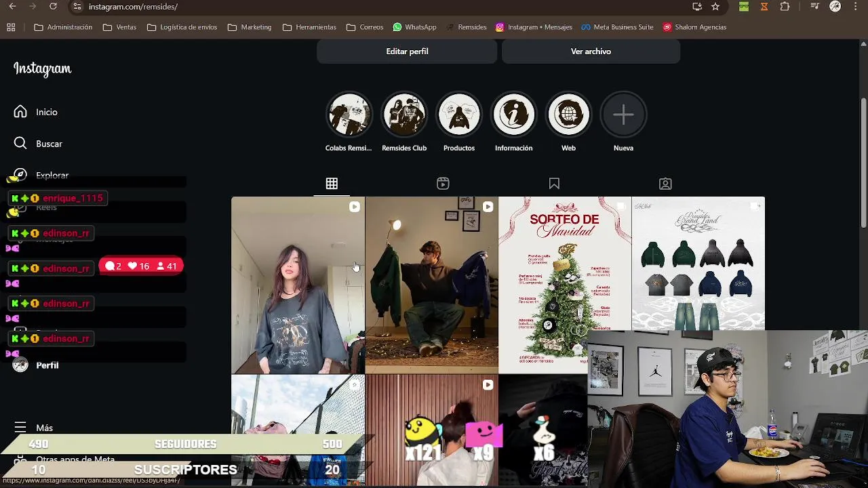Open the Meta Business Suite bookmark

(617, 27)
